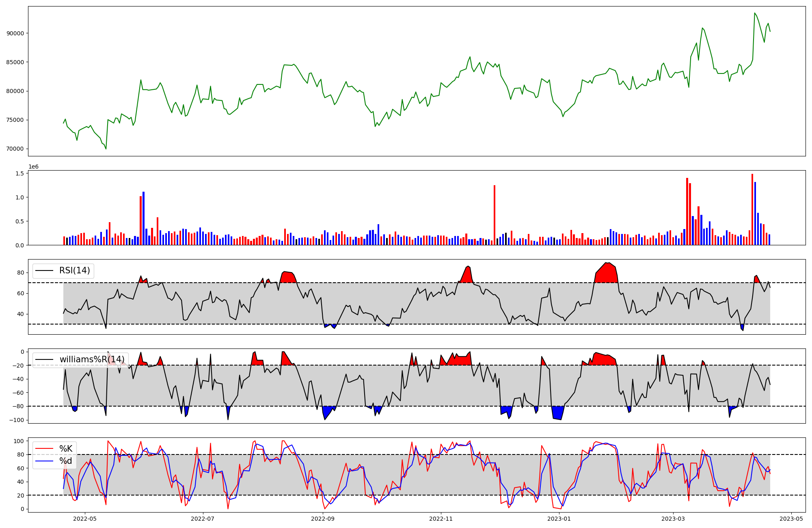Click the 2022-05 x-axis date label
The image size is (812, 528).
[x=85, y=519]
